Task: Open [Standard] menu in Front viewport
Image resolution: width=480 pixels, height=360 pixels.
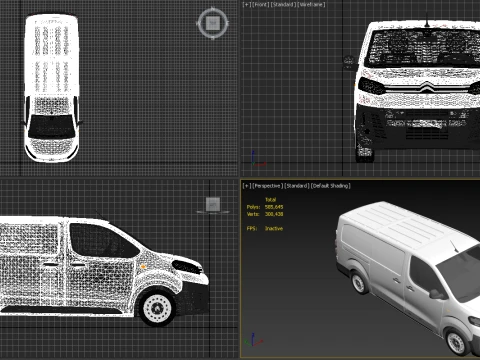Action: coord(283,4)
